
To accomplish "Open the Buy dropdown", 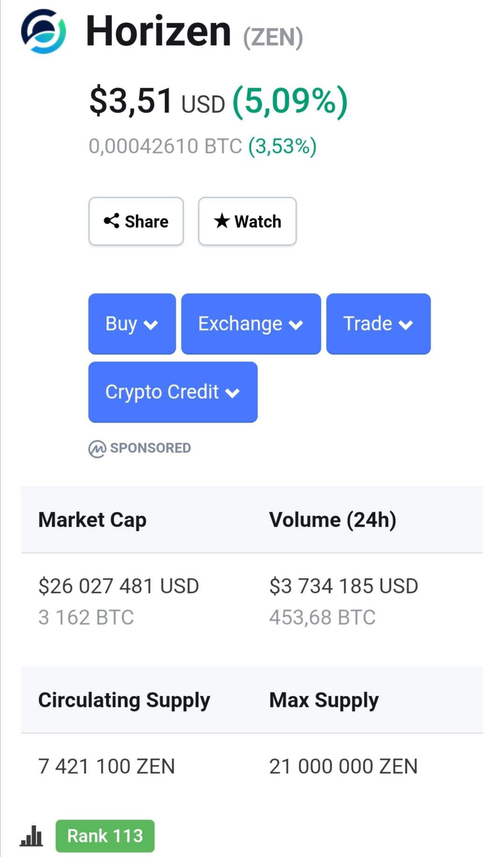I will click(x=132, y=324).
